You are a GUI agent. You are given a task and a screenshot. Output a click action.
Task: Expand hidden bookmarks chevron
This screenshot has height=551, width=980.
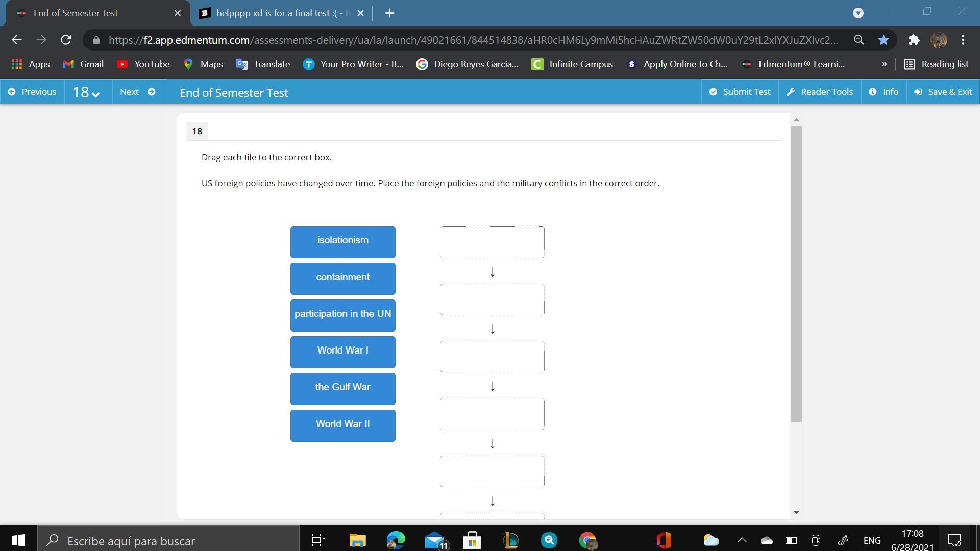pos(884,64)
